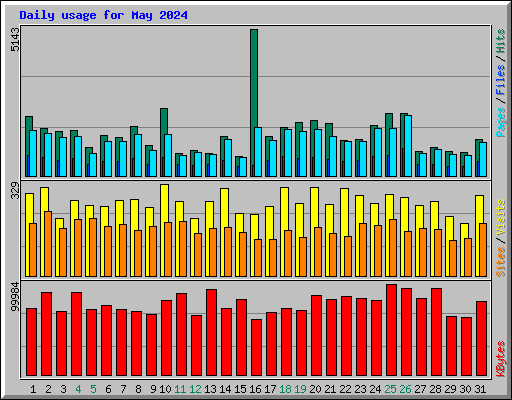Image resolution: width=512 pixels, height=400 pixels.
Task: Click day label 26 on the x-axis
Action: [405, 389]
